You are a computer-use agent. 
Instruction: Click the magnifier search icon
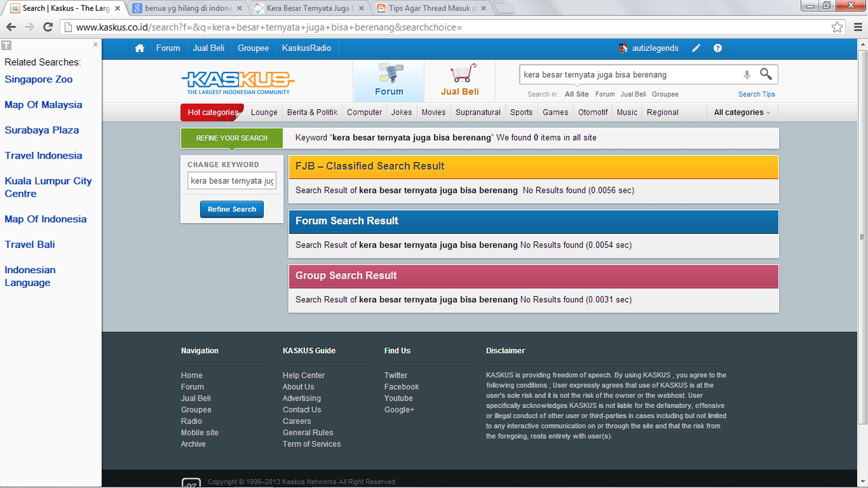tap(766, 74)
